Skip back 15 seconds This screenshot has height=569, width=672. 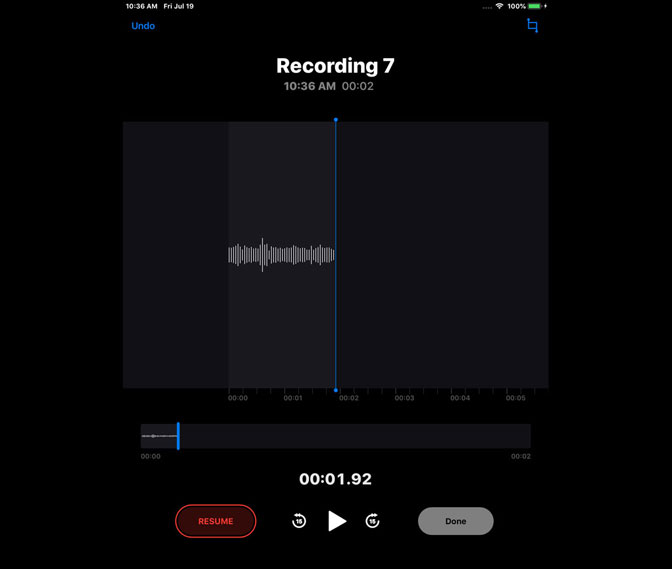point(299,521)
